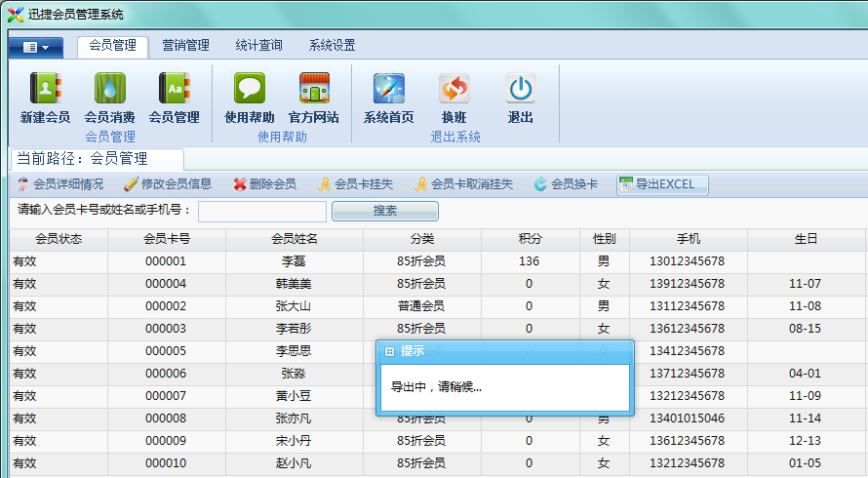The width and height of the screenshot is (868, 478).
Task: Click 会员详细情况 toolbar button
Action: tap(60, 184)
